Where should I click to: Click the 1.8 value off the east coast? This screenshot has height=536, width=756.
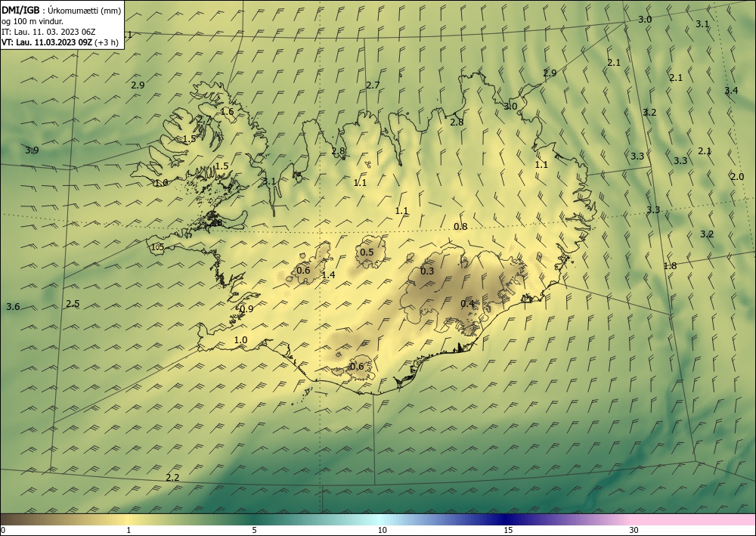coord(670,265)
